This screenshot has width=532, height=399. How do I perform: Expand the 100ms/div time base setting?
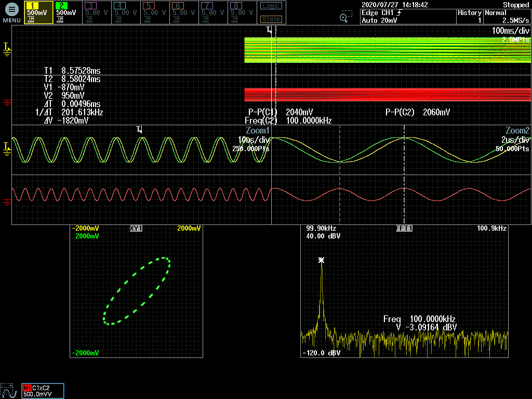[x=510, y=31]
